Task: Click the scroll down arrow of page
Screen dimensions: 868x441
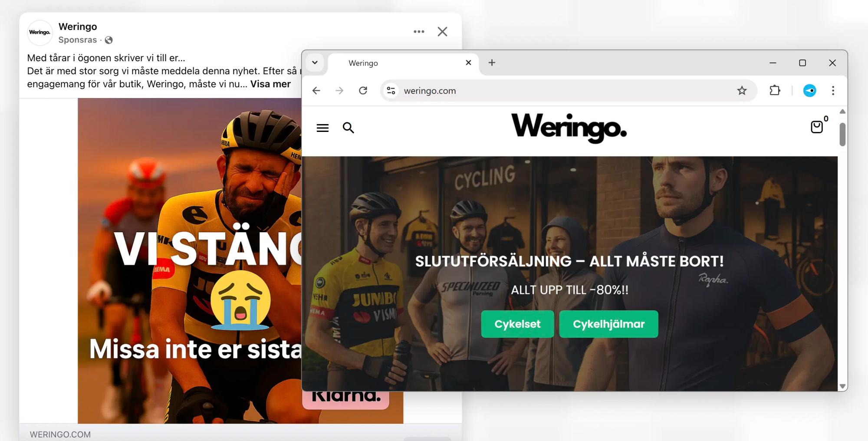Action: (x=842, y=386)
